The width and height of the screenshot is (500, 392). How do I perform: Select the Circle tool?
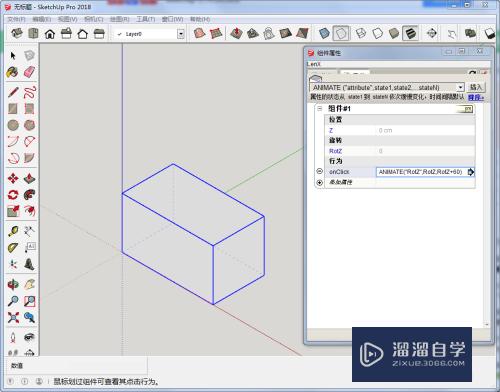pos(13,125)
